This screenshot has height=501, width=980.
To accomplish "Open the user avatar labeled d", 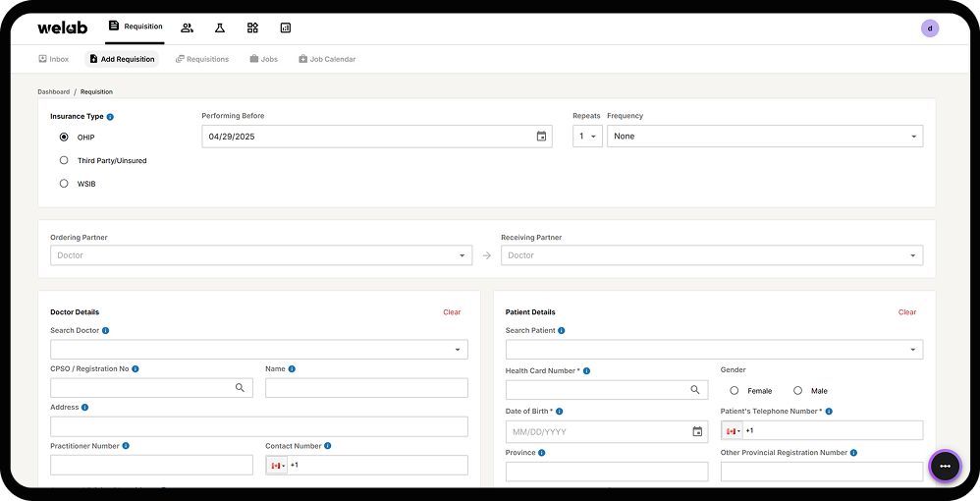I will click(929, 28).
